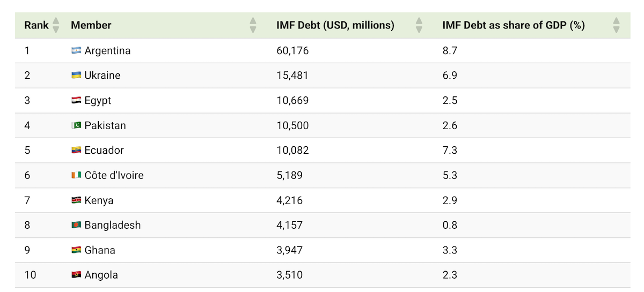The image size is (644, 292).
Task: Click the Côte d'Ivoire flag icon
Action: coord(76,175)
